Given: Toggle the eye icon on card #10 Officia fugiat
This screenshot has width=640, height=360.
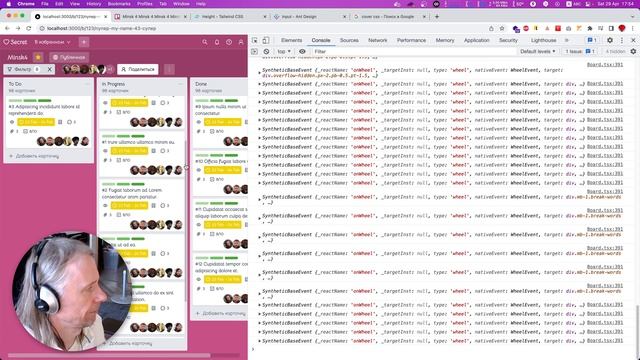Looking at the screenshot, I should click(x=199, y=170).
